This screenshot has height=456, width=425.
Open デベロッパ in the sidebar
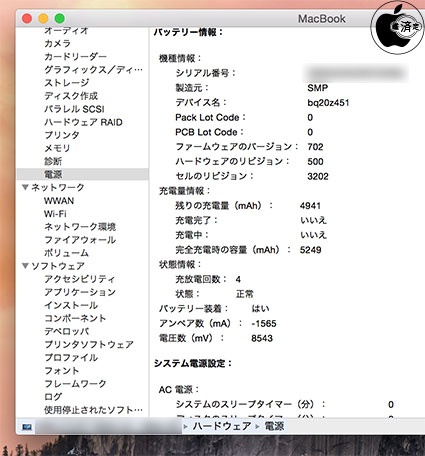[x=67, y=331]
